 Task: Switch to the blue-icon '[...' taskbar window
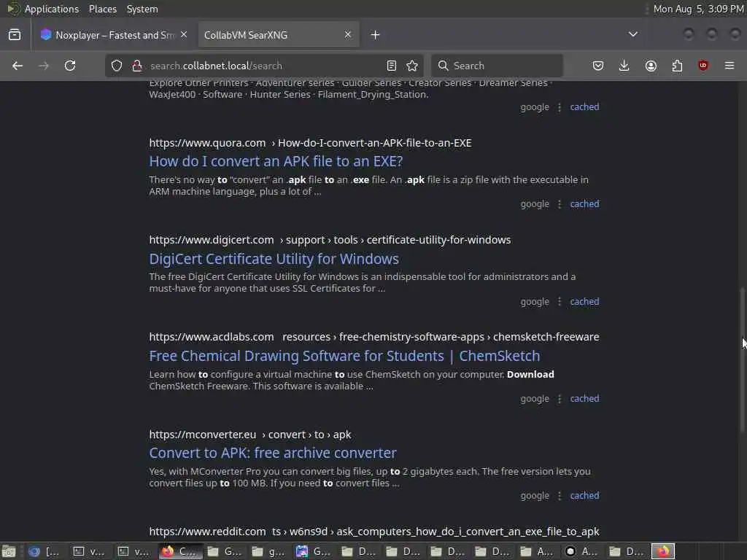coord(44,551)
